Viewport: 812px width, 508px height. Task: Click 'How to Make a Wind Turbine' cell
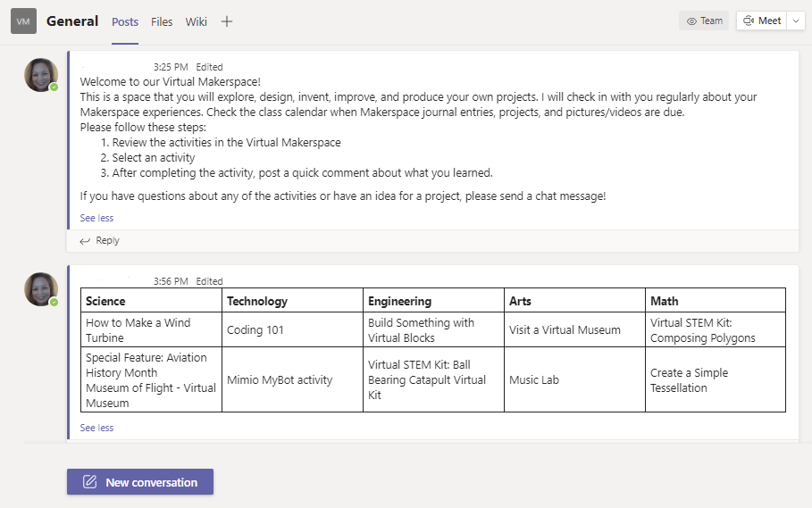tap(151, 329)
